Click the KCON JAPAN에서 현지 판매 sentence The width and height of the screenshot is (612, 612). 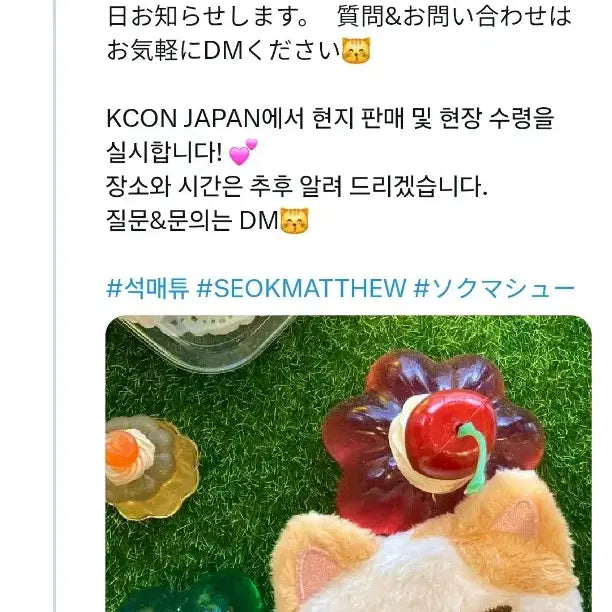[x=330, y=118]
